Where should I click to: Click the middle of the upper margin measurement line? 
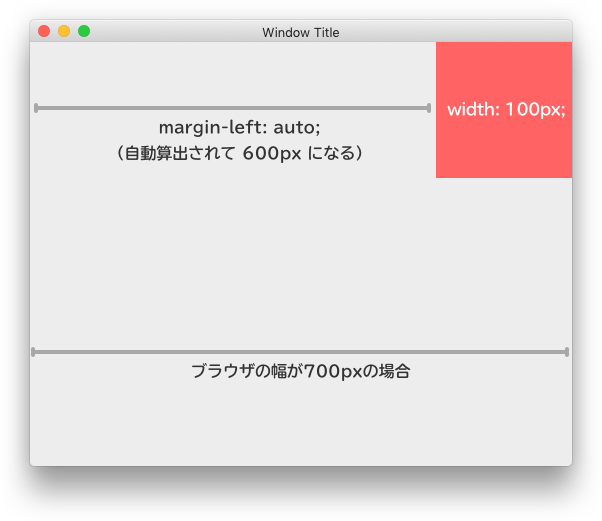point(233,108)
